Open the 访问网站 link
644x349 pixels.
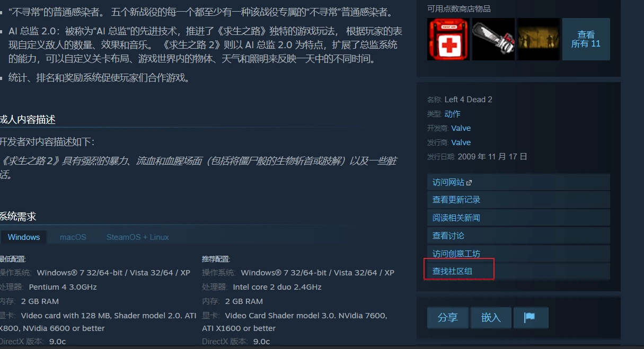(x=518, y=182)
